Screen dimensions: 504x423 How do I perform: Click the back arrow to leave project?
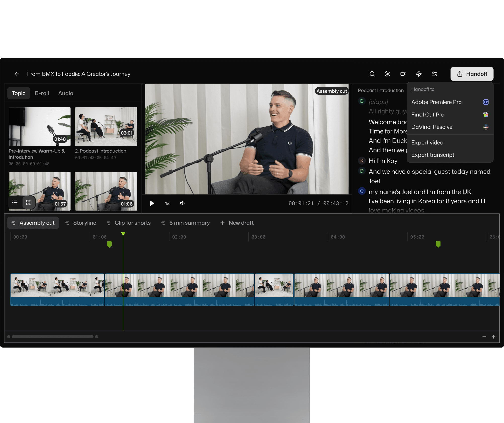click(17, 74)
